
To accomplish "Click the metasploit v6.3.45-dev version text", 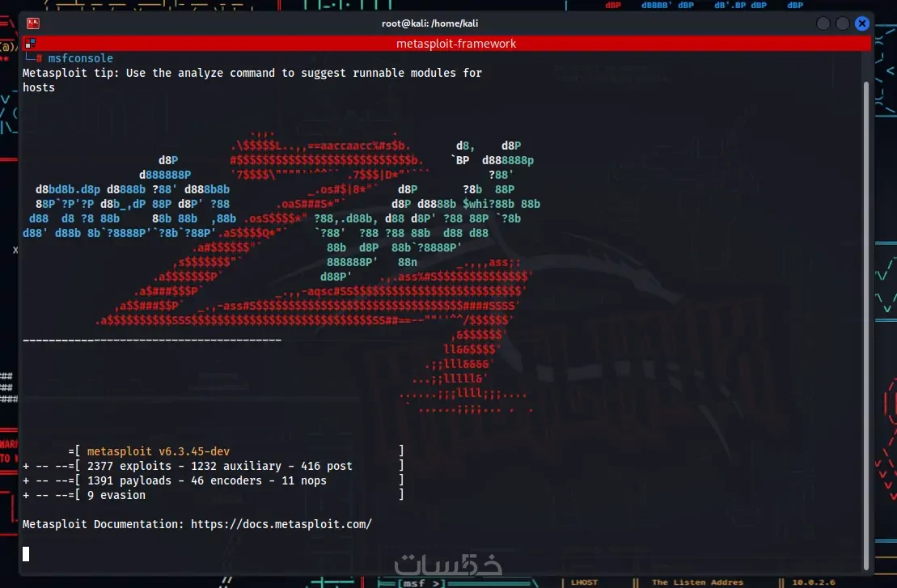I will pyautogui.click(x=159, y=451).
